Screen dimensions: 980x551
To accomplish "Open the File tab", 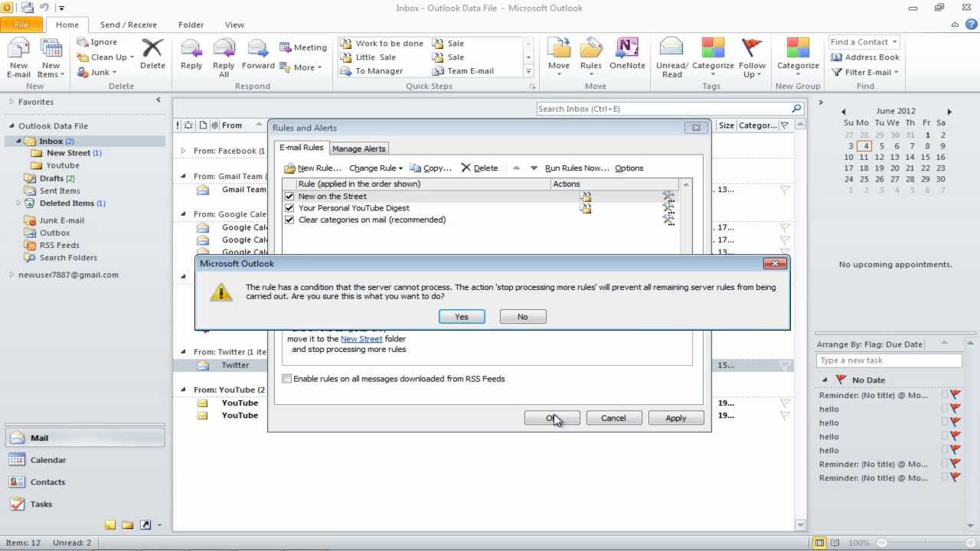I will coord(21,24).
